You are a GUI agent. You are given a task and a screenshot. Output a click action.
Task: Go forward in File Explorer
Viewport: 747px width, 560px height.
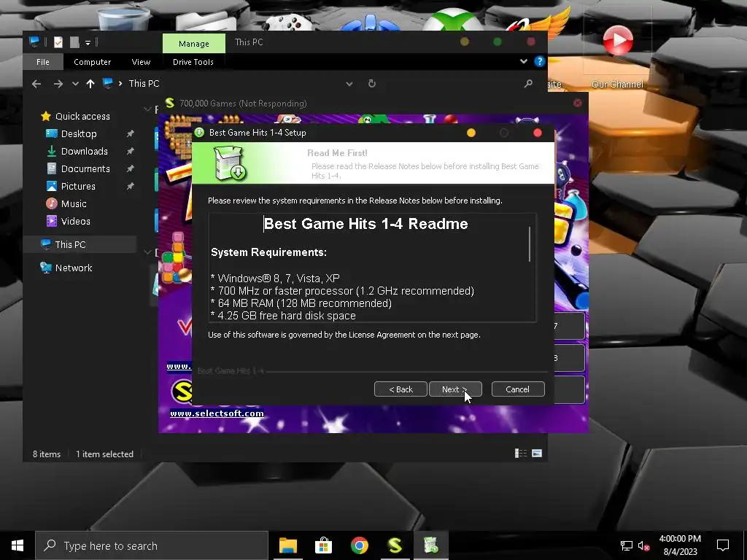pos(58,84)
